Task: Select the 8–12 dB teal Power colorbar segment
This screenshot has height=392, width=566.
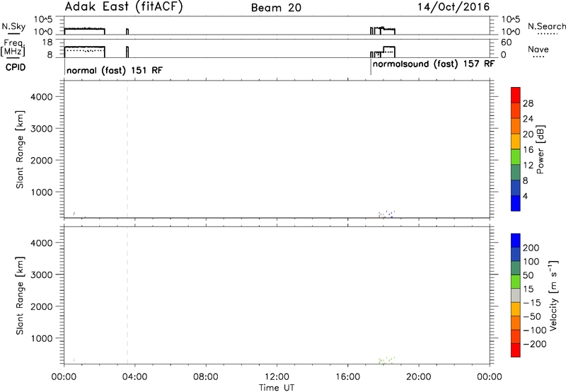Action: [x=516, y=173]
